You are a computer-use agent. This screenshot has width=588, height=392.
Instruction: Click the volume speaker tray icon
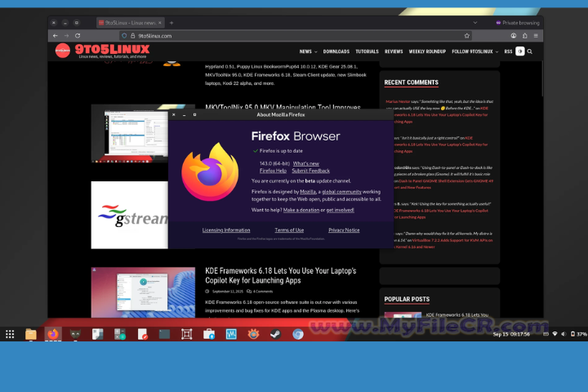(563, 334)
